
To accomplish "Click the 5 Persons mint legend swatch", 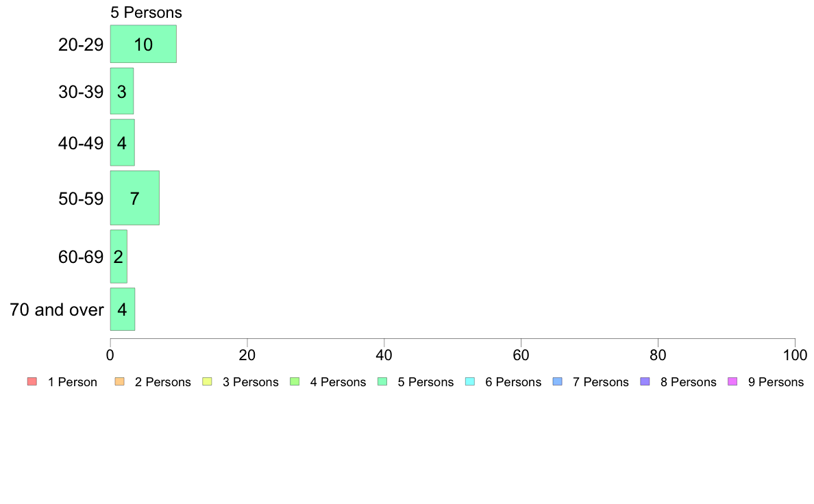I will coord(382,381).
